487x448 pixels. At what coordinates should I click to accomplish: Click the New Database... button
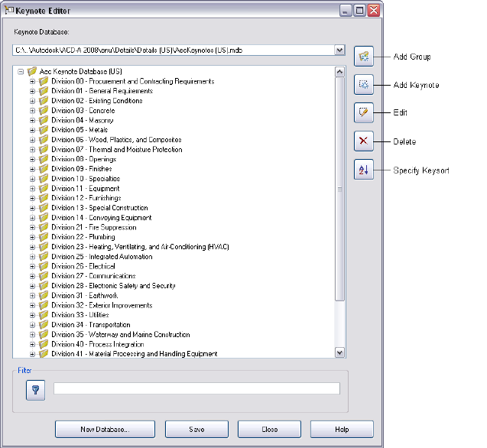[105, 430]
